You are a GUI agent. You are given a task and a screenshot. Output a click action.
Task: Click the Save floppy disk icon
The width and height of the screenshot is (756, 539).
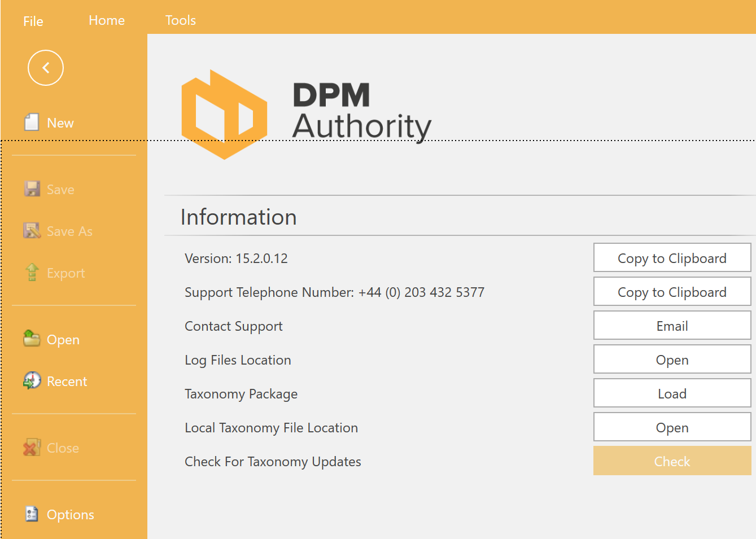click(x=32, y=189)
